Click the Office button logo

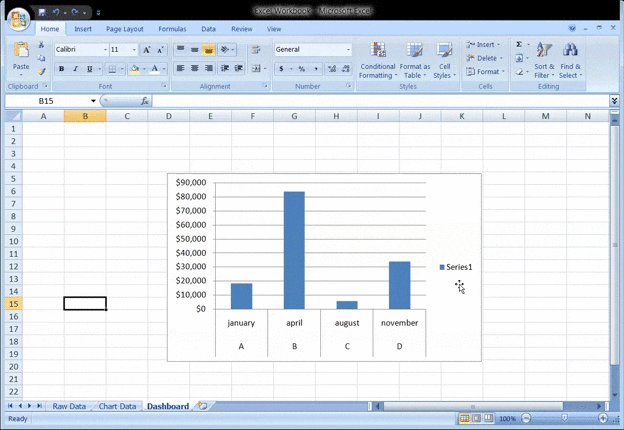[x=17, y=19]
